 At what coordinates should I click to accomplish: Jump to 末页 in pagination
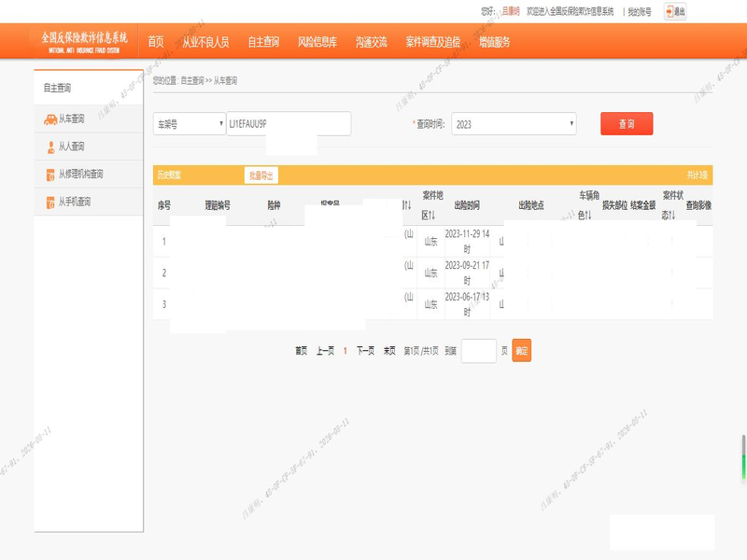coord(389,351)
